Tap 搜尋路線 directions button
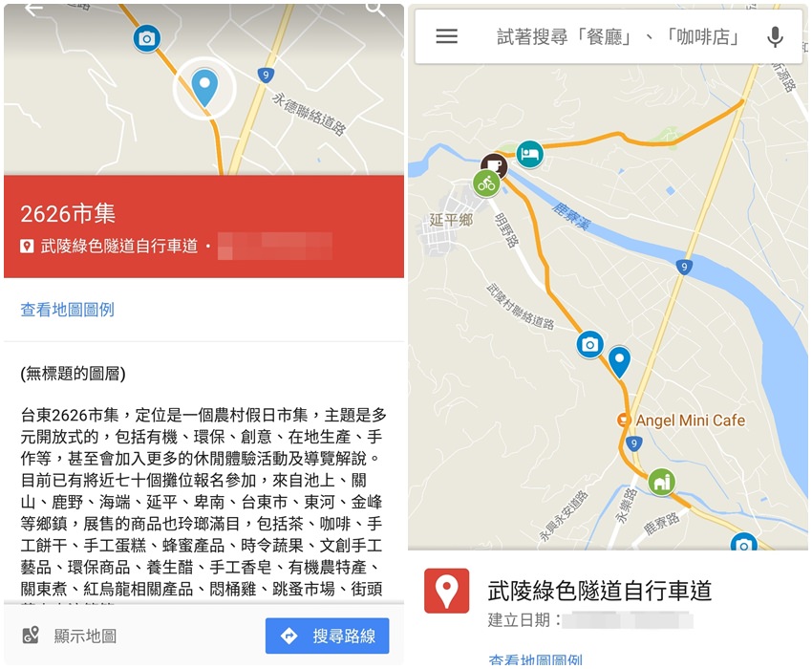Screen dimensions: 812x669 (328, 636)
